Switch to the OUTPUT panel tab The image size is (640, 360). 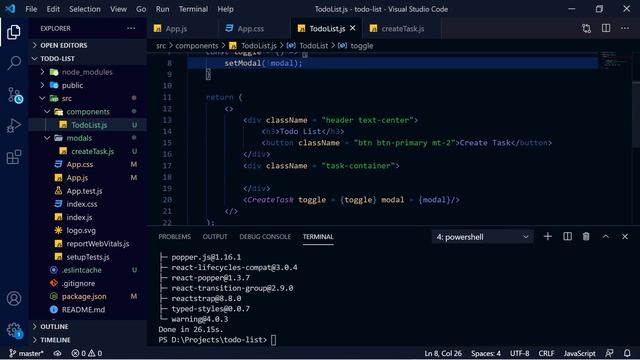215,237
